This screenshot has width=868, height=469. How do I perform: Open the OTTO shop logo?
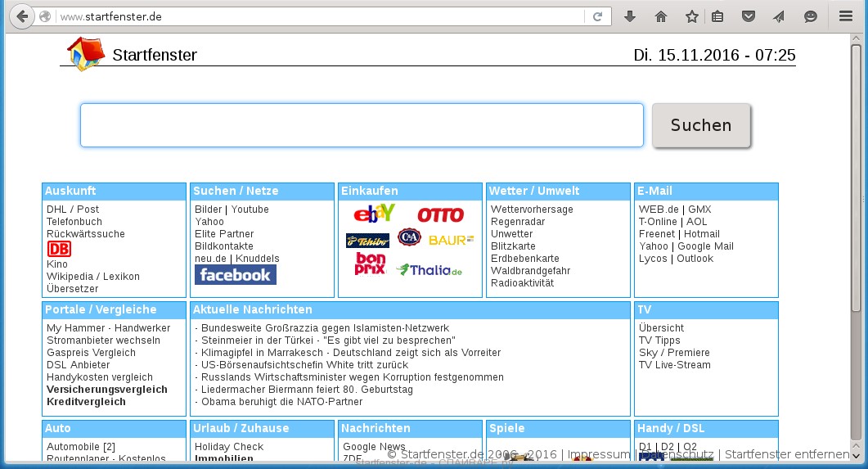point(440,215)
